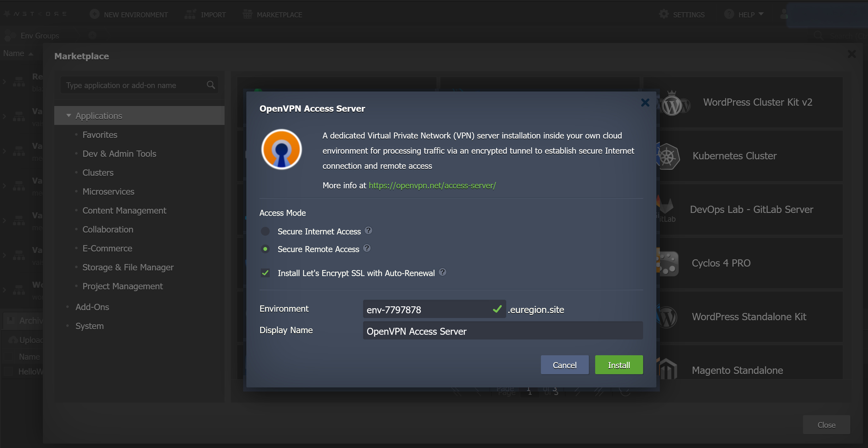Viewport: 868px width, 448px height.
Task: Open the Help dropdown arrow
Action: coord(760,14)
